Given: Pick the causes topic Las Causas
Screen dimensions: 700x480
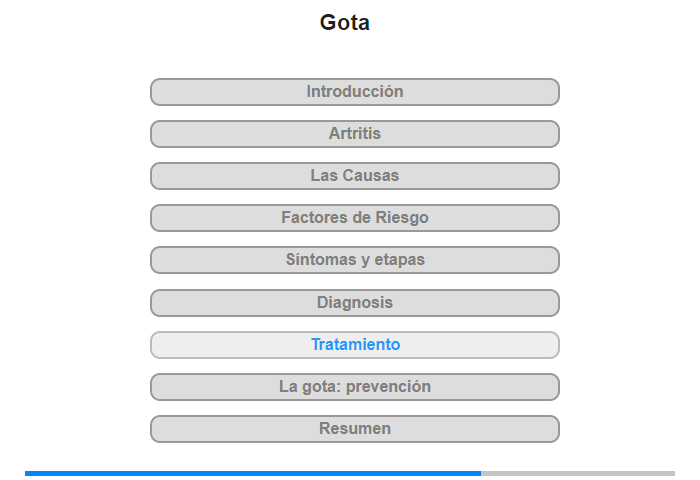Looking at the screenshot, I should tap(354, 176).
